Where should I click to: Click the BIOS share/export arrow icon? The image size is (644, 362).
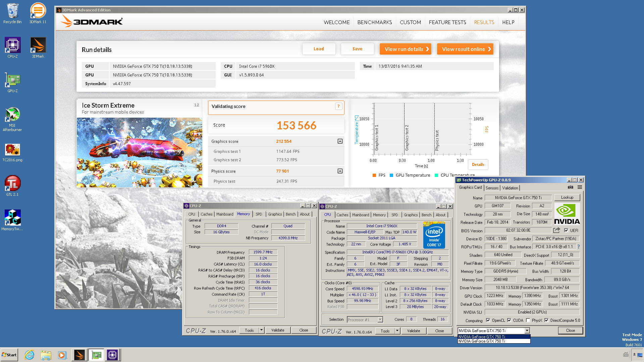pos(556,230)
